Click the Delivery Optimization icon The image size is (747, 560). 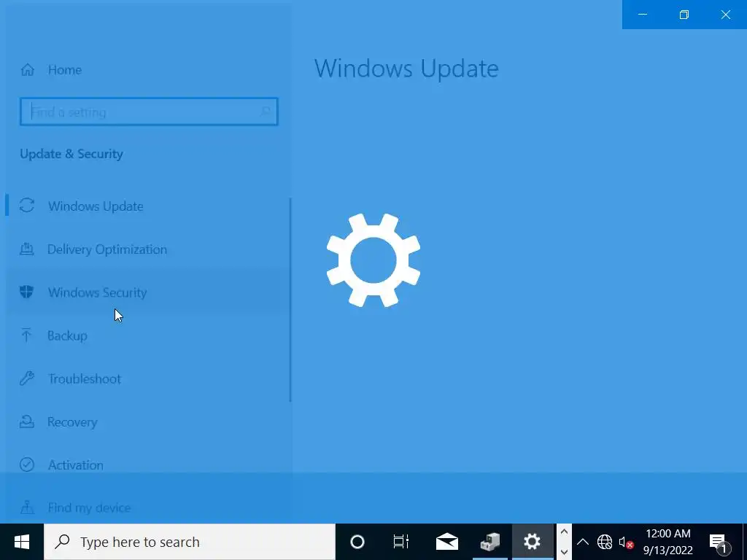[27, 249]
